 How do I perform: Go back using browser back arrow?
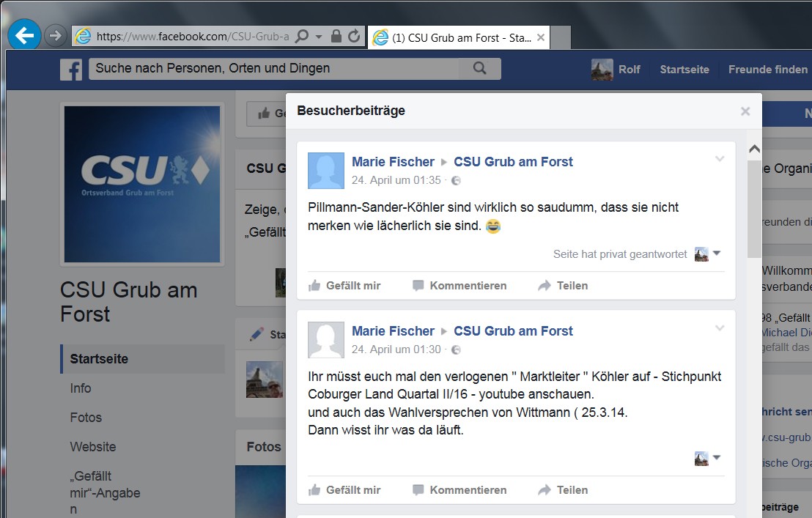(24, 35)
